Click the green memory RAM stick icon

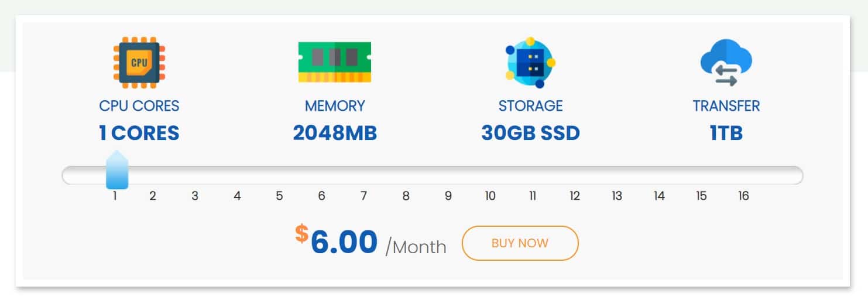coord(335,62)
